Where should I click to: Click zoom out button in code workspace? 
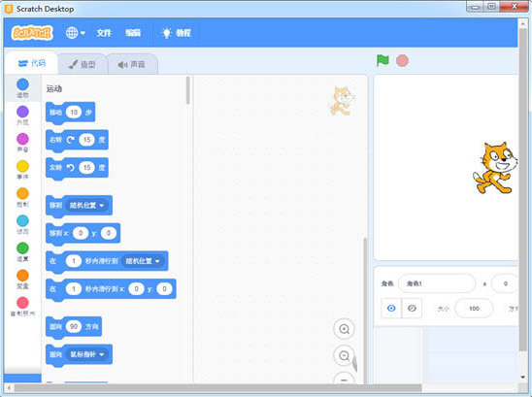click(x=344, y=355)
